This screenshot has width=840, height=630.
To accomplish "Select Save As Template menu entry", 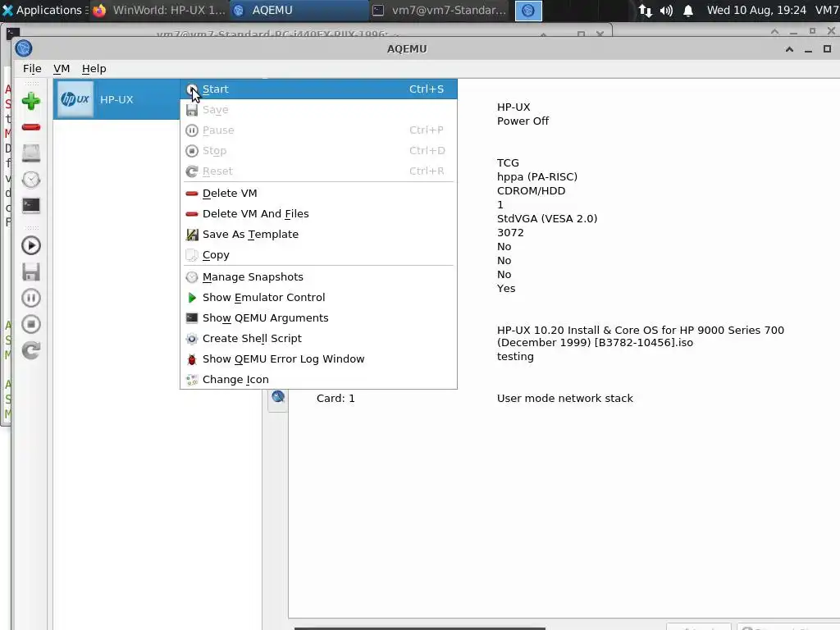I will (319, 234).
